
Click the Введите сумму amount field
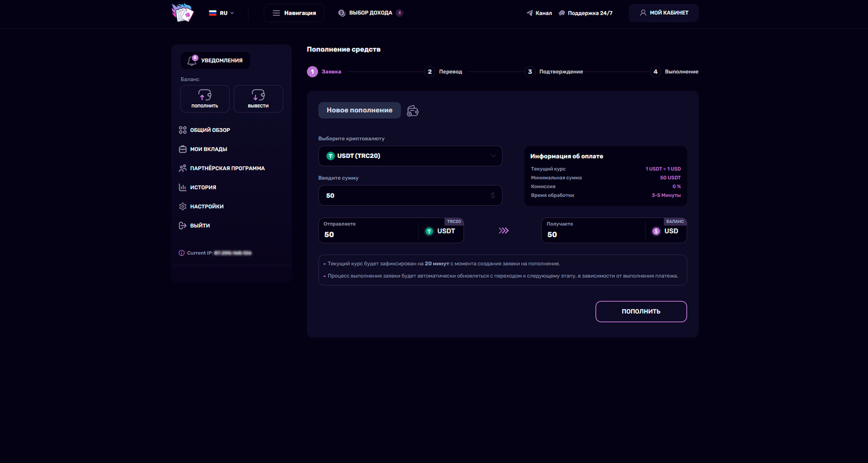click(407, 195)
